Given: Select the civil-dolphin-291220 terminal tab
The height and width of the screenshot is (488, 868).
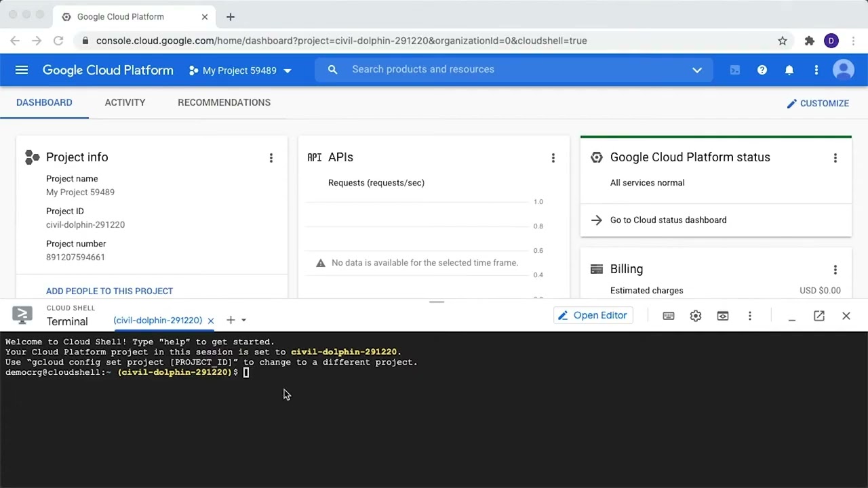Looking at the screenshot, I should coord(158,320).
